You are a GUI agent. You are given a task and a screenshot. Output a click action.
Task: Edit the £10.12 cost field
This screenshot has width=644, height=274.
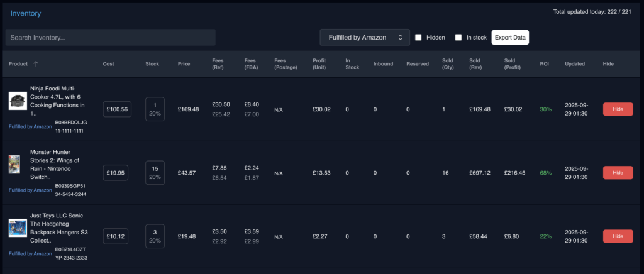(116, 236)
